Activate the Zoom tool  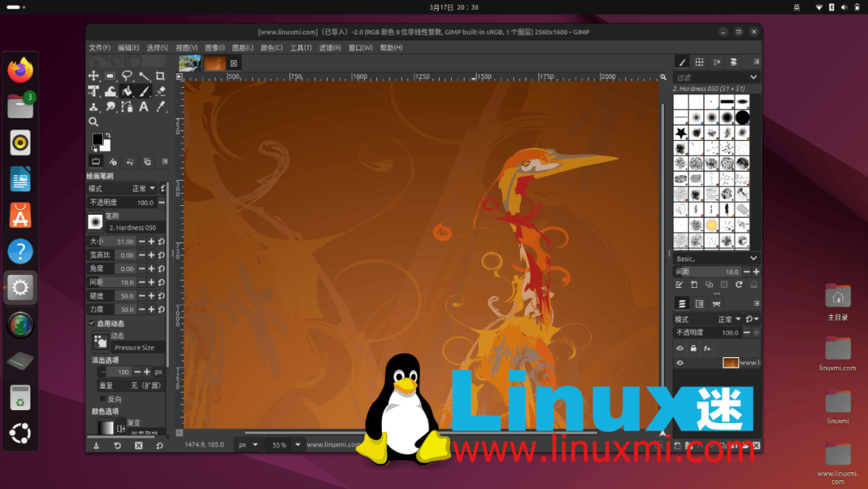click(x=92, y=121)
